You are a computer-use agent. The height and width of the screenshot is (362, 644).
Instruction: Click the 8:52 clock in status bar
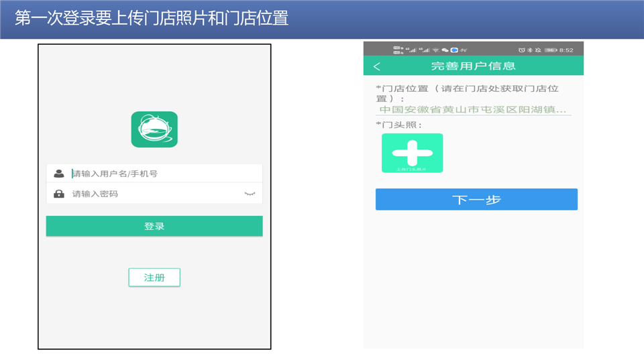pos(567,50)
